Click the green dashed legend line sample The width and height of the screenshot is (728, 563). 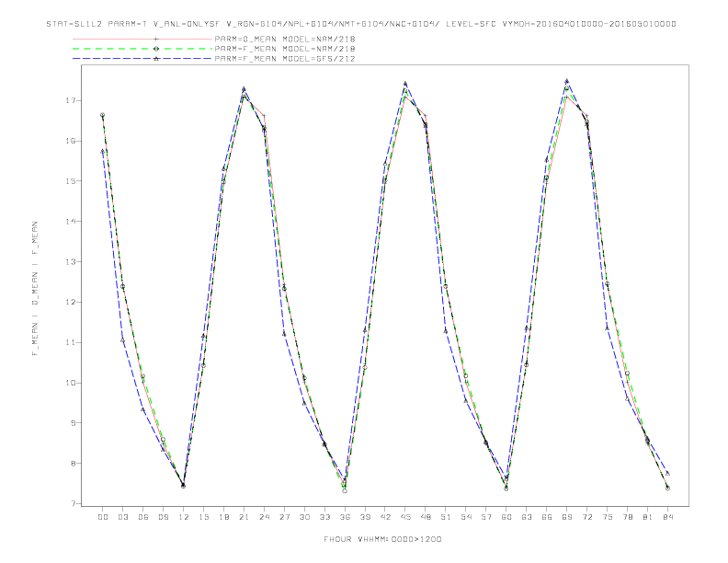point(142,49)
